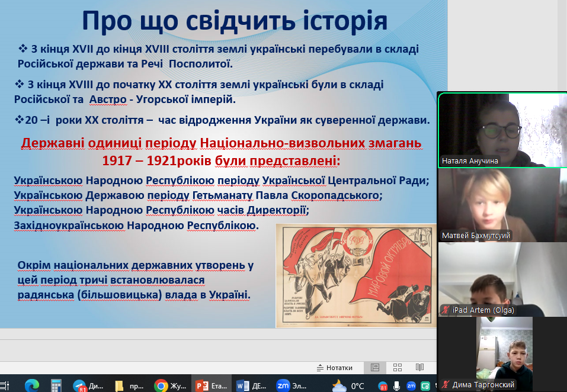Viewport: 567px width, 392px height.
Task: Click Telegram tray icon with badge 81
Action: (383, 386)
